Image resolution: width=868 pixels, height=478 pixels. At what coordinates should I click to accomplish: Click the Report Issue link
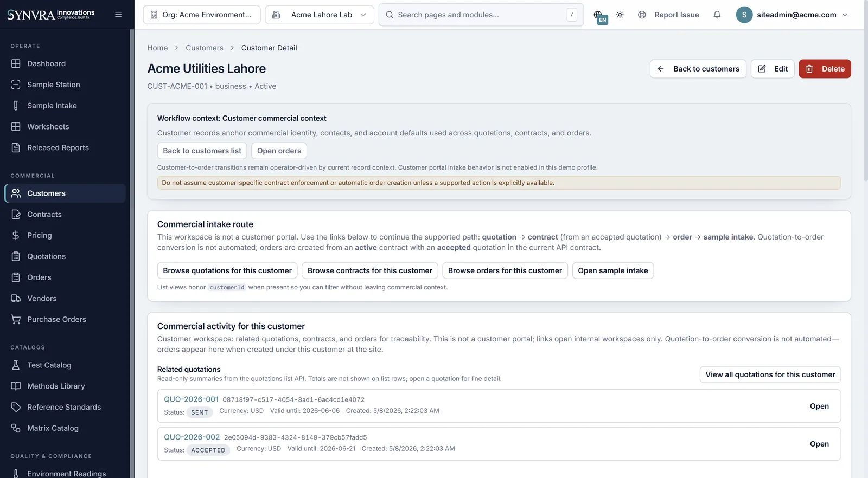(668, 15)
